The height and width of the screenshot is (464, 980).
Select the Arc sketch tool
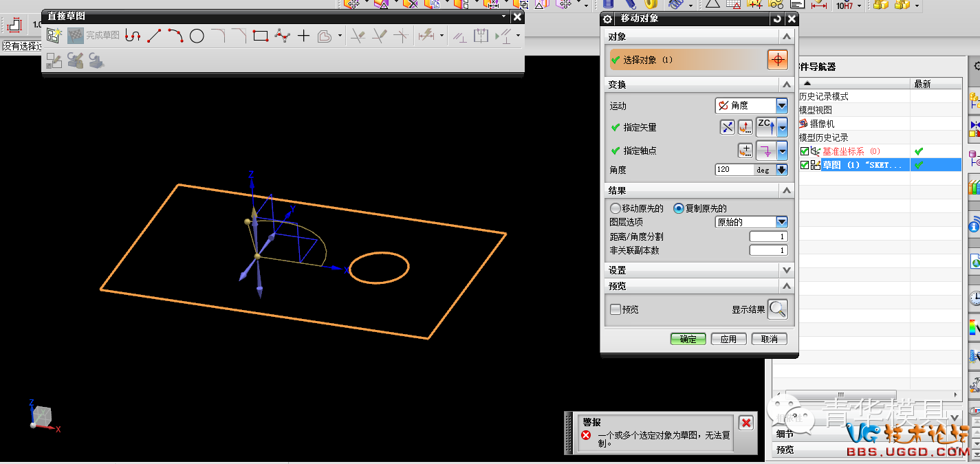175,36
